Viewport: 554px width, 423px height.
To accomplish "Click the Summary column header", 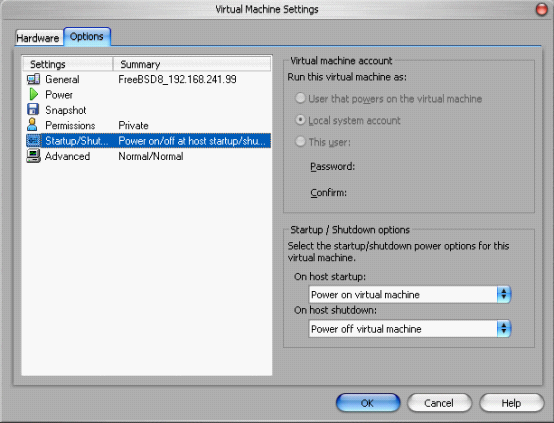I will 192,64.
